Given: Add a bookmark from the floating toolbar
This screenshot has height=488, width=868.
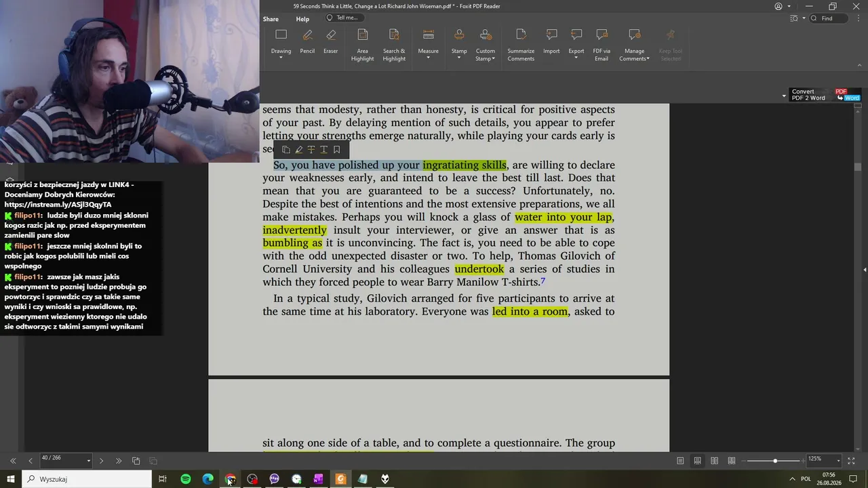Looking at the screenshot, I should click(x=336, y=150).
